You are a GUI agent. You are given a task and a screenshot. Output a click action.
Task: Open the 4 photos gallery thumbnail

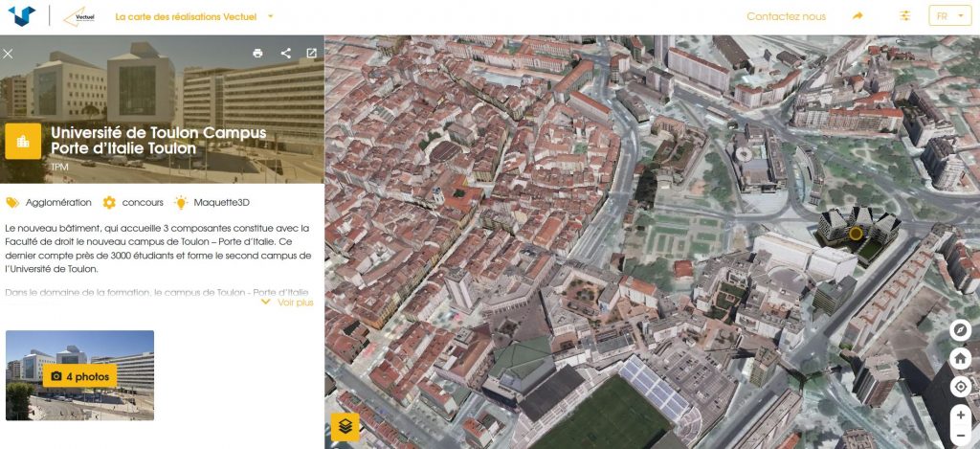coord(80,375)
